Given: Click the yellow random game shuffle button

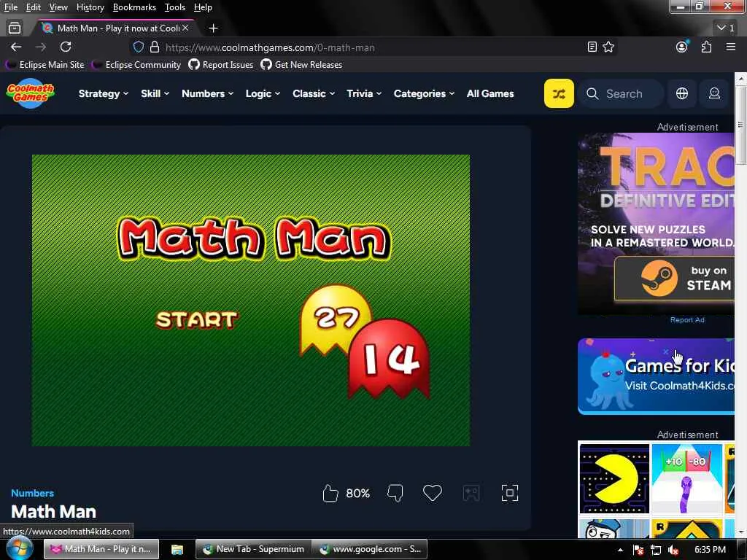Looking at the screenshot, I should click(559, 93).
